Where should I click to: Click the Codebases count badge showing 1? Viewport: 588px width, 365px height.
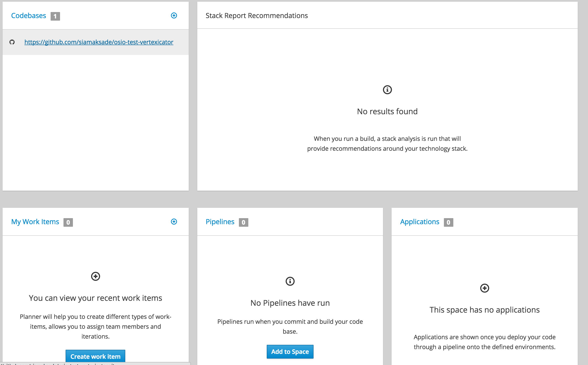click(55, 16)
